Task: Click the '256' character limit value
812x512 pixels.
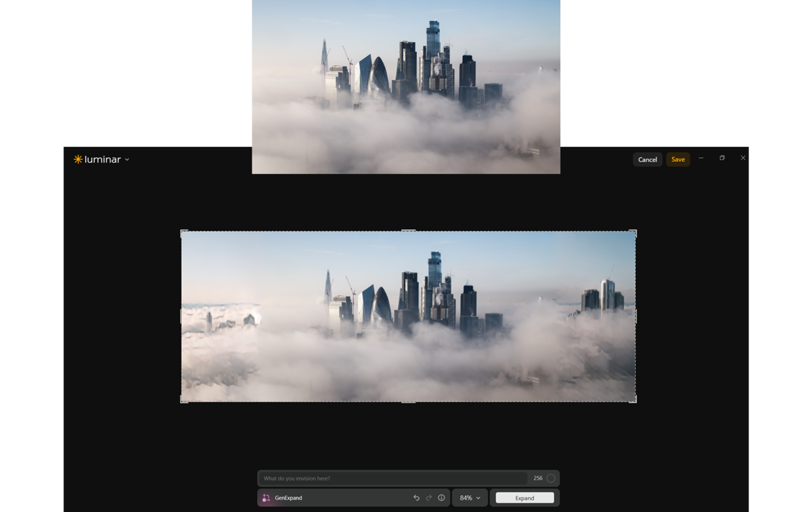Action: pyautogui.click(x=538, y=478)
